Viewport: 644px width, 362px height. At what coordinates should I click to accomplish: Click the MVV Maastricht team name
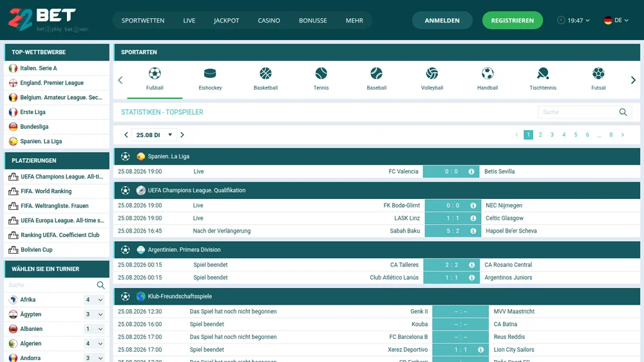(514, 312)
